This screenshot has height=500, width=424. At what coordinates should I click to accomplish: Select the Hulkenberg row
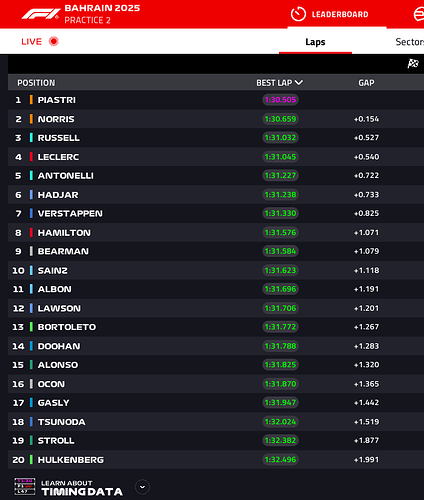pos(216,460)
